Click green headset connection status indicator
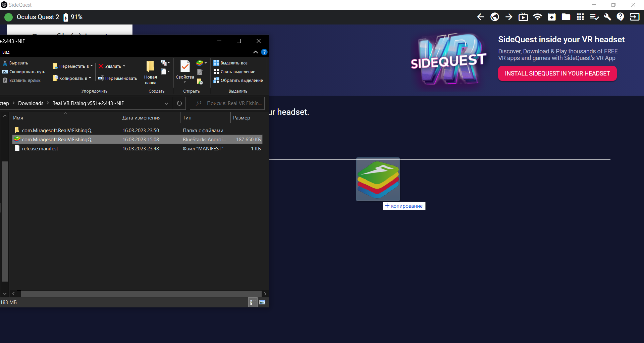The image size is (644, 343). pos(8,17)
